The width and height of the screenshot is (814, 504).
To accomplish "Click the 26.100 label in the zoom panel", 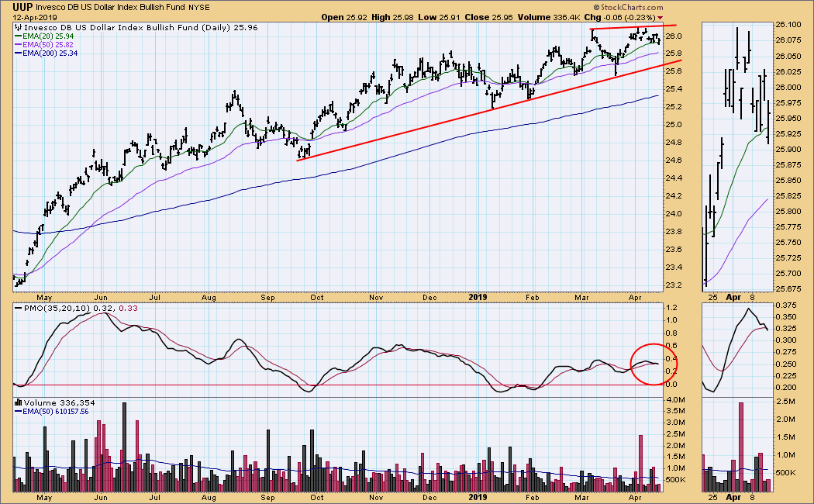I will click(x=789, y=25).
